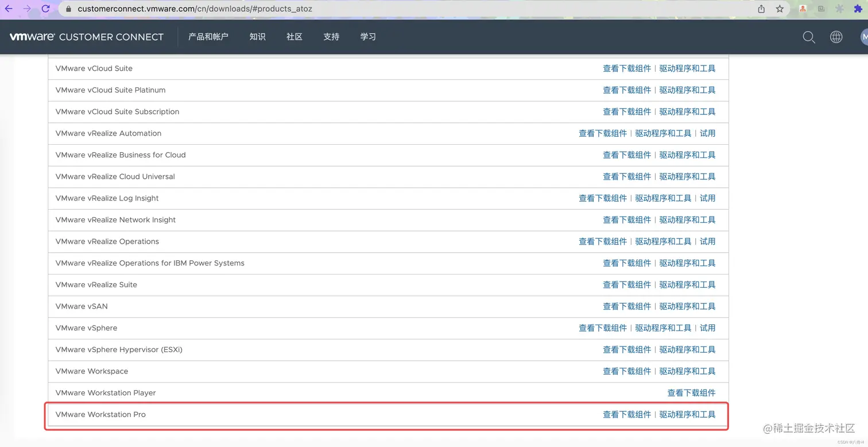Click 驱动程序和工具 for VMware vCloud Suite
868x447 pixels.
(x=687, y=68)
